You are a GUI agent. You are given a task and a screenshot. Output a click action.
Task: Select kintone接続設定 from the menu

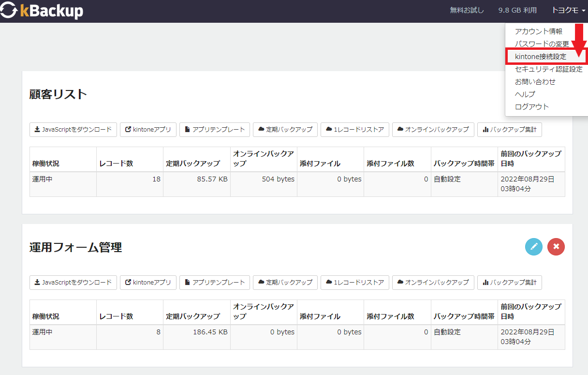point(541,57)
